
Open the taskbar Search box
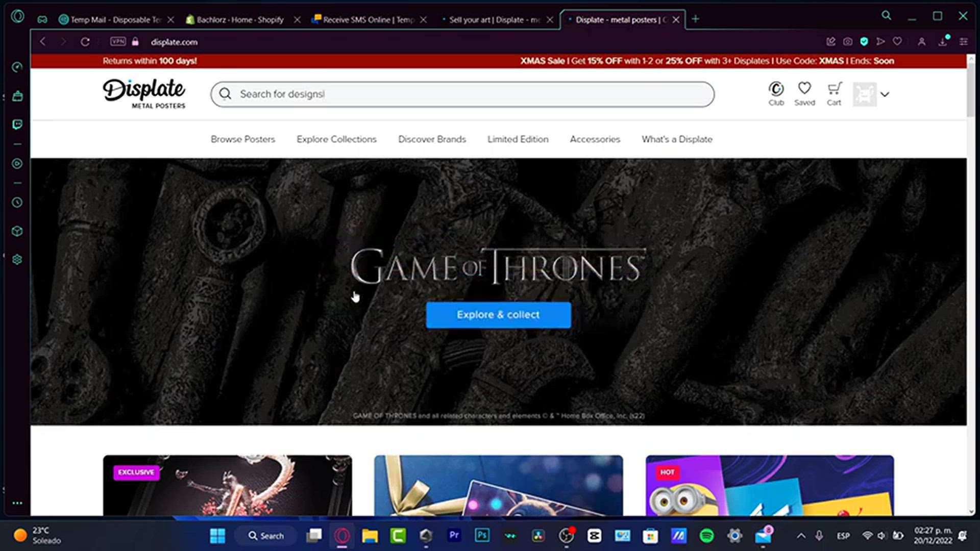coord(266,536)
